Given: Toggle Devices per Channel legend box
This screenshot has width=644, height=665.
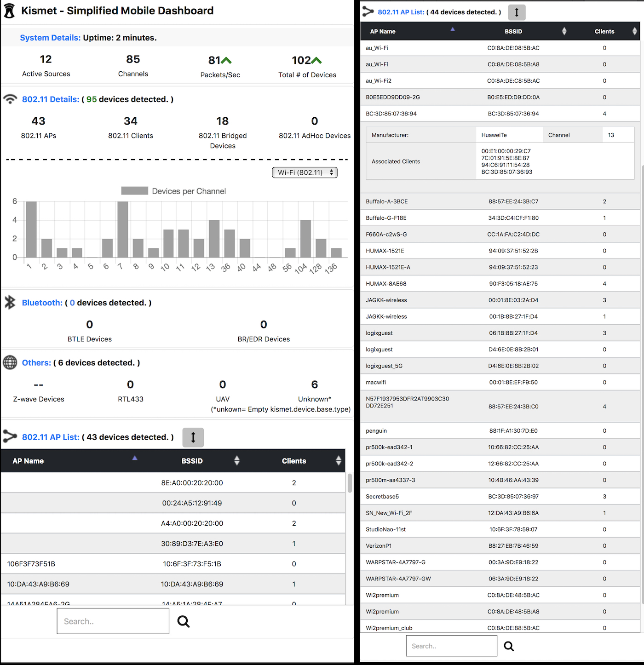Looking at the screenshot, I should (x=134, y=191).
